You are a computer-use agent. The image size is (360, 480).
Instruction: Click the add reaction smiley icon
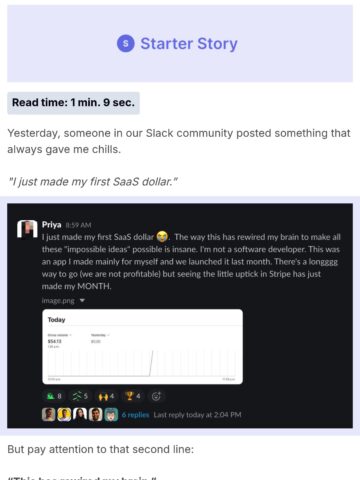156,396
